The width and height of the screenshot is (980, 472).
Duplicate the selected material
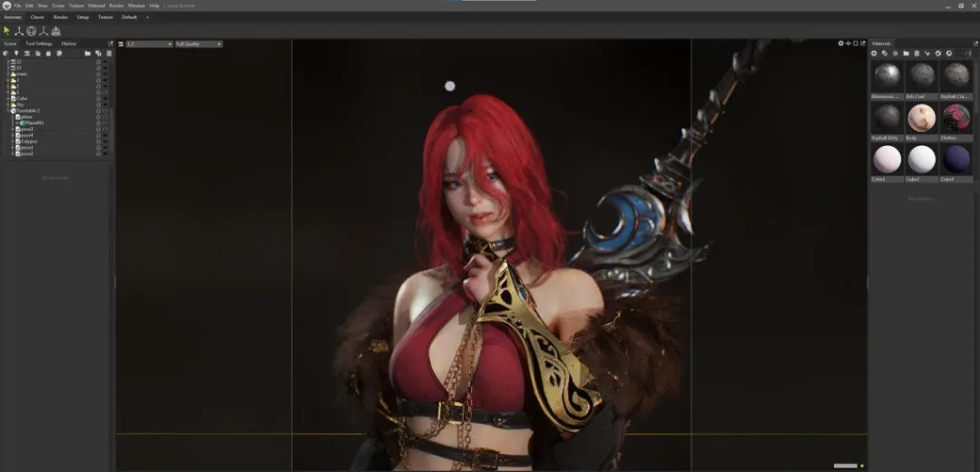point(885,54)
